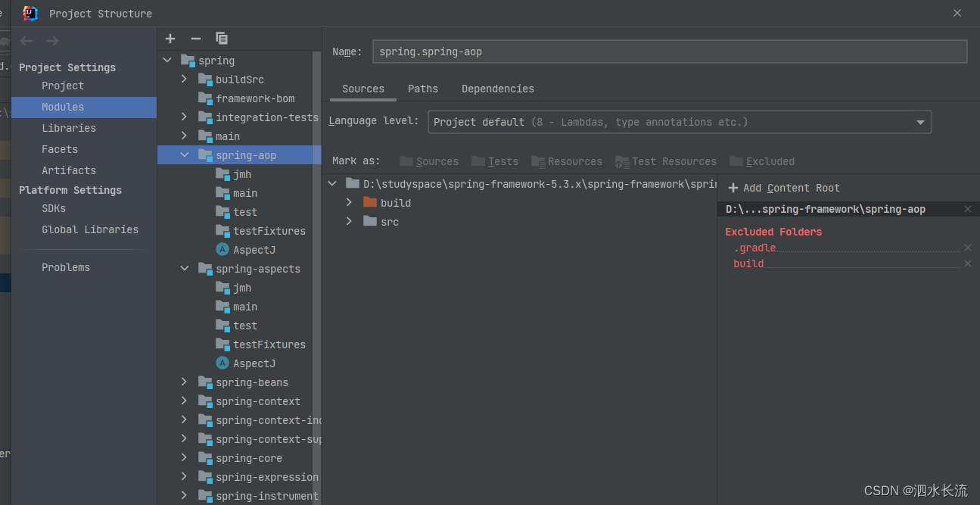Remove the spring-aop content root entry

click(x=968, y=209)
